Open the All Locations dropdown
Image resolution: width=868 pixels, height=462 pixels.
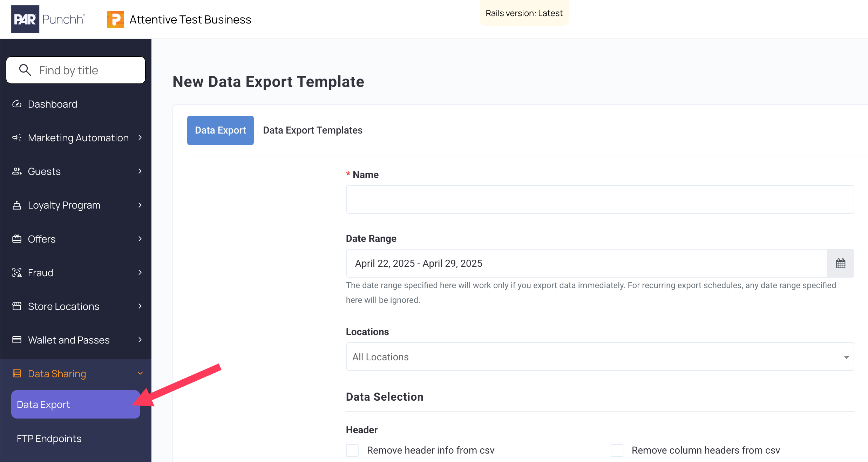click(600, 356)
